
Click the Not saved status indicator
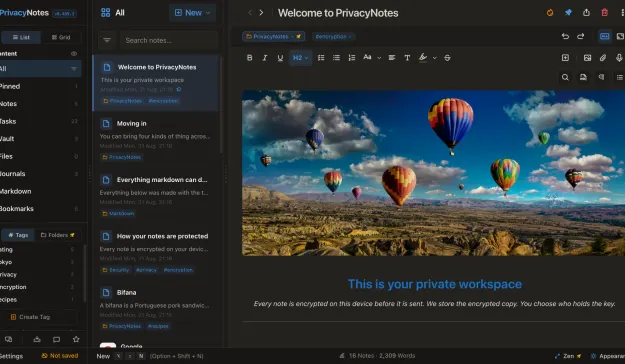pos(60,356)
